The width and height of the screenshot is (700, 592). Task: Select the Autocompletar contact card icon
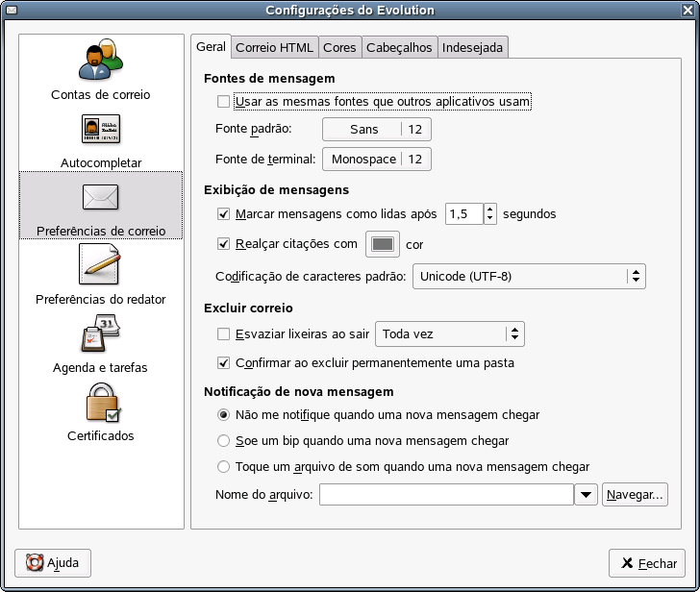[101, 129]
